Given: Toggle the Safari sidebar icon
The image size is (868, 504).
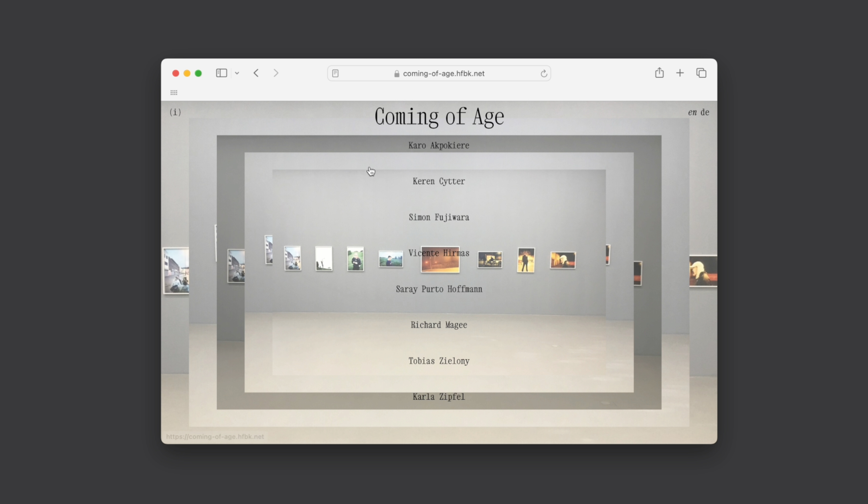Looking at the screenshot, I should [221, 73].
